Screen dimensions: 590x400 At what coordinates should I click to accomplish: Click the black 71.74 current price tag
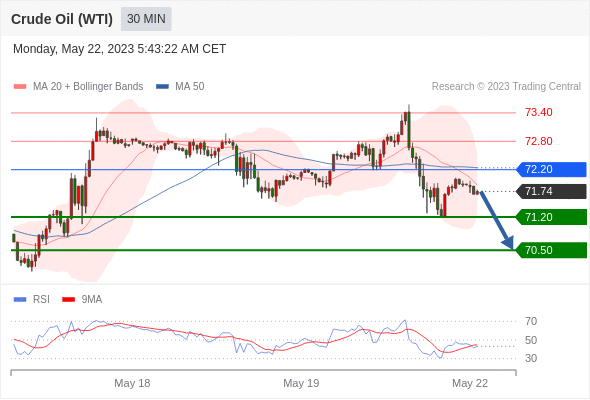tap(551, 191)
